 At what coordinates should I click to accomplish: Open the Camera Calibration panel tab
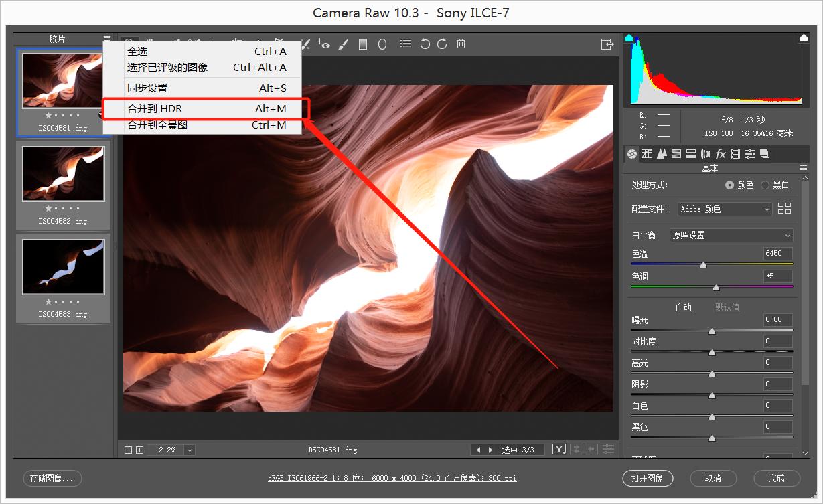[x=735, y=153]
